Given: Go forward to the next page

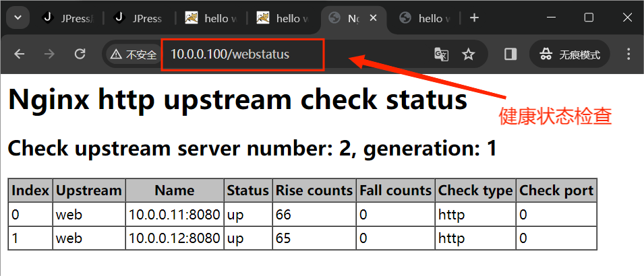Looking at the screenshot, I should click(x=49, y=54).
